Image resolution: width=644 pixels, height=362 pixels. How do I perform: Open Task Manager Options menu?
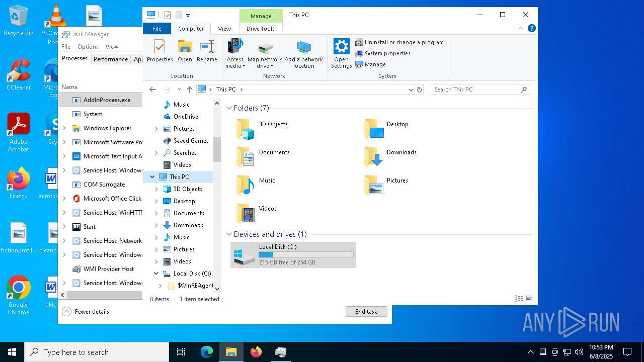tap(88, 47)
